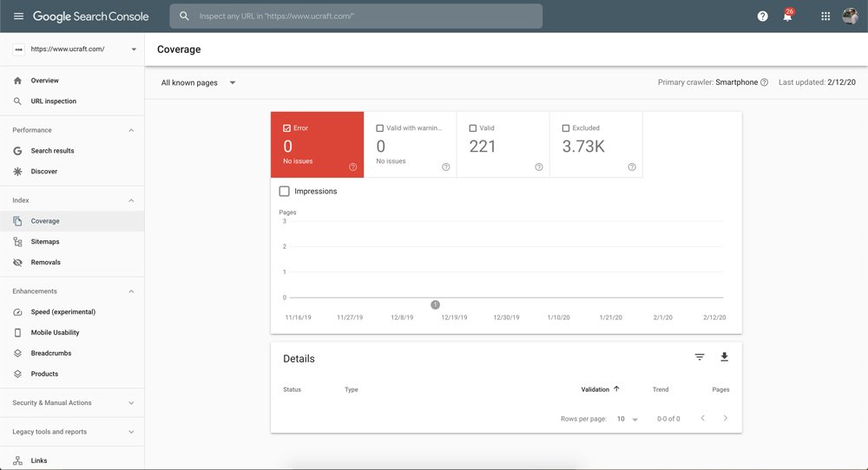
Task: Click the Breadcrumbs layers icon
Action: pyautogui.click(x=17, y=353)
